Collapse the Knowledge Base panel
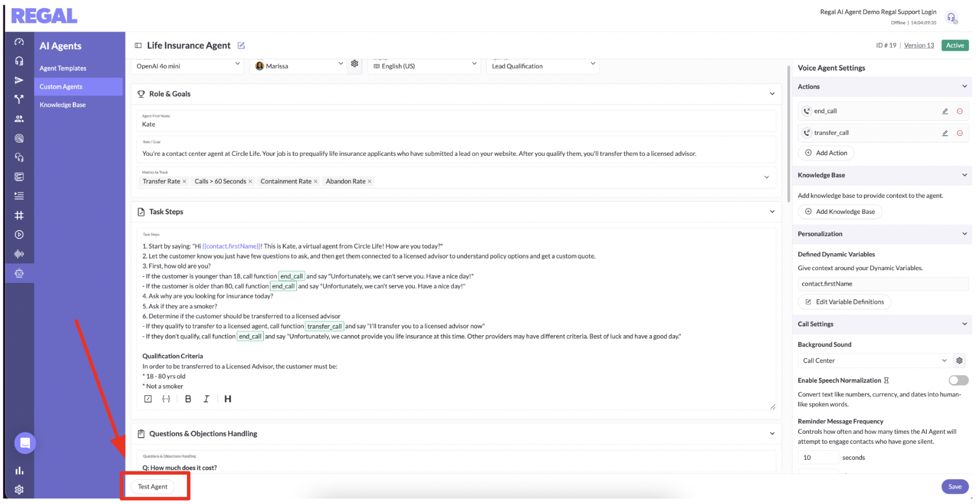Viewport: 980px width, 504px height. [965, 175]
